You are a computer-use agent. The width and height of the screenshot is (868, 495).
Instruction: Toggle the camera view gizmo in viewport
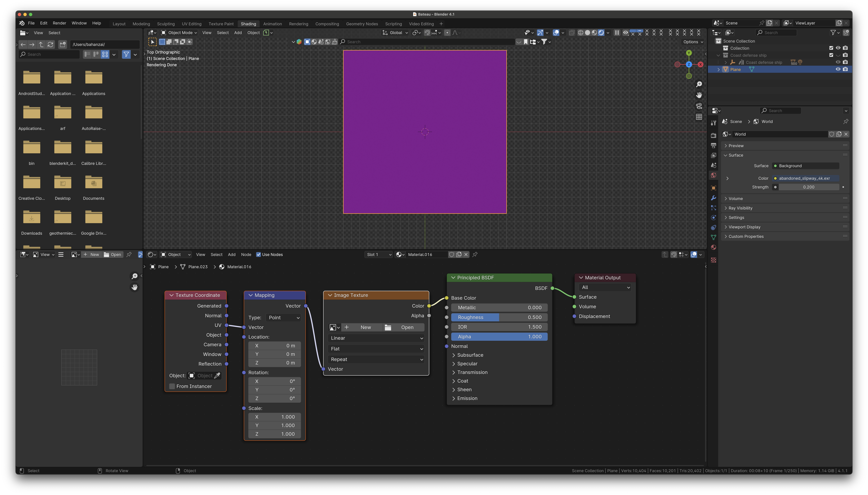[x=699, y=106]
